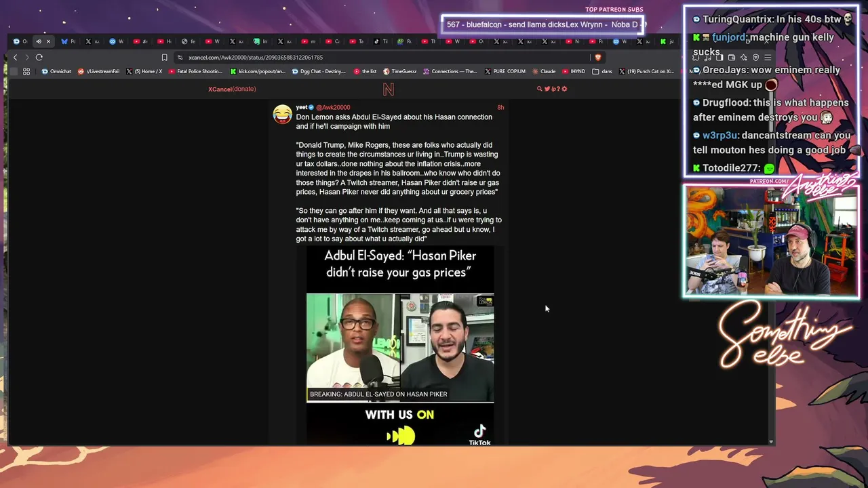The height and width of the screenshot is (488, 868).
Task: Open the about question mark icon
Action: point(558,89)
